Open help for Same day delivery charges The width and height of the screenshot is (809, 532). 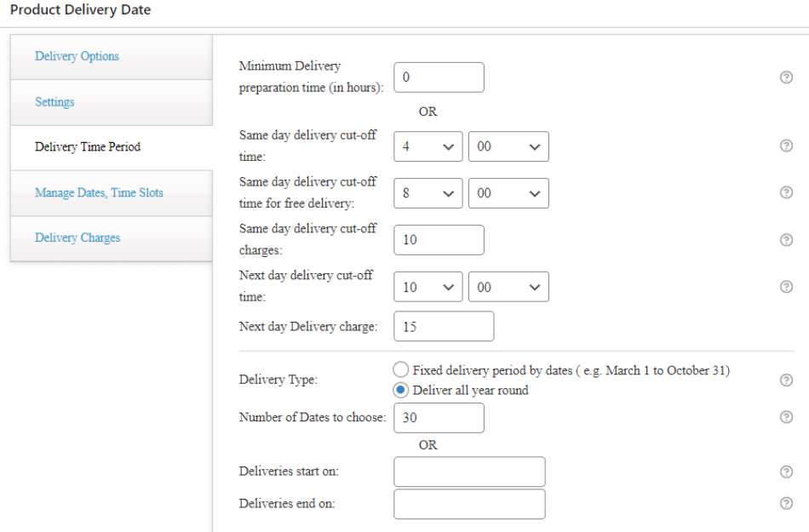pyautogui.click(x=785, y=239)
